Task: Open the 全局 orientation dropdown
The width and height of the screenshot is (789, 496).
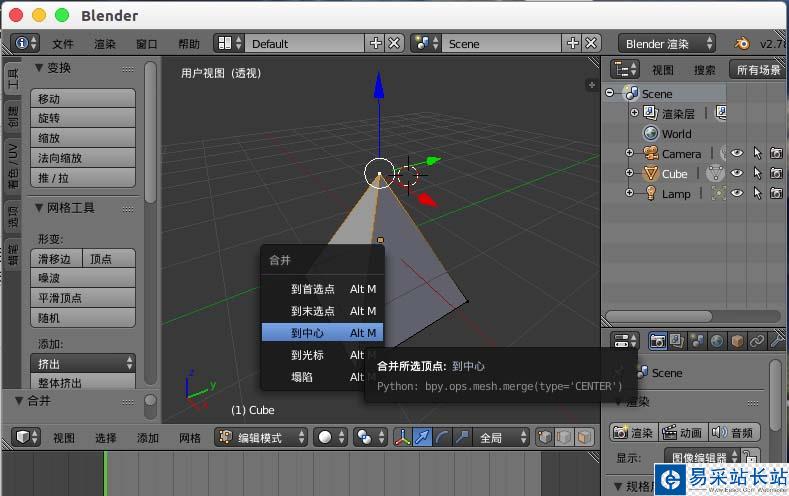Action: pos(501,437)
